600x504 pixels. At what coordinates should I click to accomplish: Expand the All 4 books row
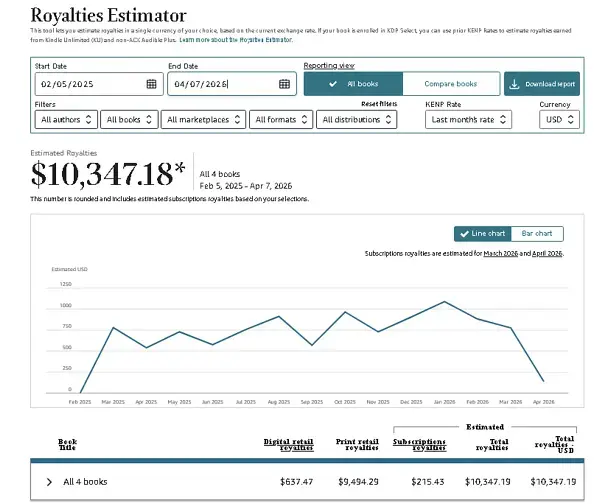(x=48, y=482)
